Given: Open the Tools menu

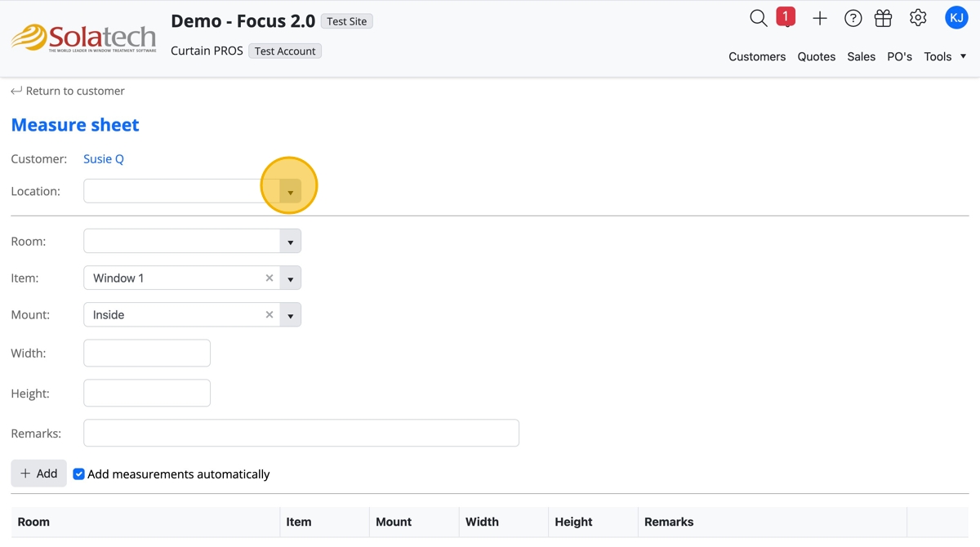Looking at the screenshot, I should click(x=945, y=56).
